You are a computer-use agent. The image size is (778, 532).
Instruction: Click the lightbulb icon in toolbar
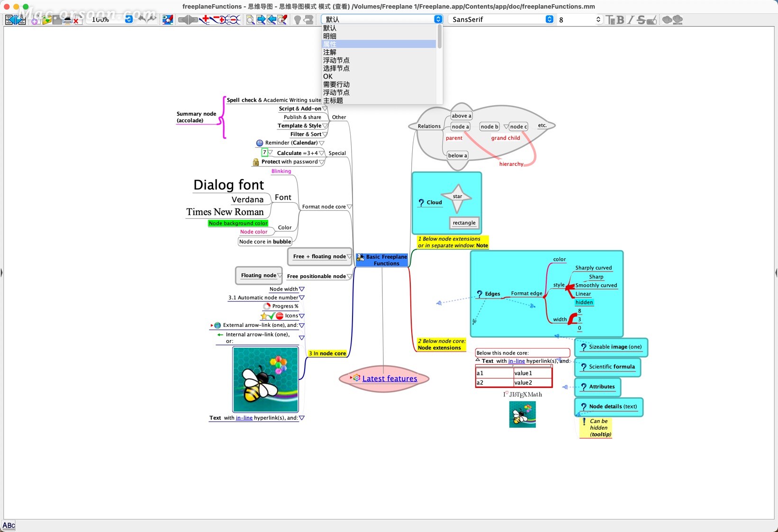pyautogui.click(x=298, y=19)
